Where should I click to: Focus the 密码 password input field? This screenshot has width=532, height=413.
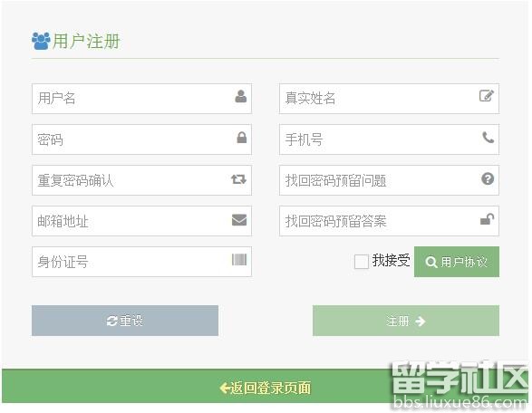(x=141, y=139)
